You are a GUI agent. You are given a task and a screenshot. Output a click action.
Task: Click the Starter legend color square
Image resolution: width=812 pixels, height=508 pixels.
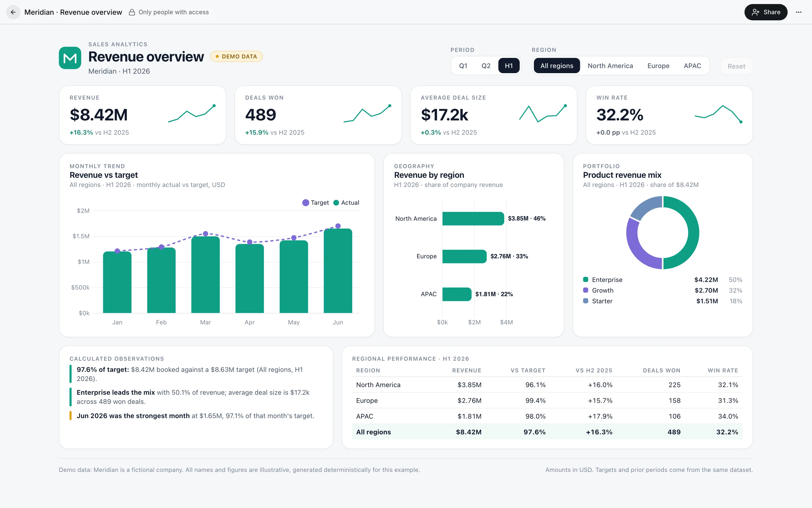point(586,301)
